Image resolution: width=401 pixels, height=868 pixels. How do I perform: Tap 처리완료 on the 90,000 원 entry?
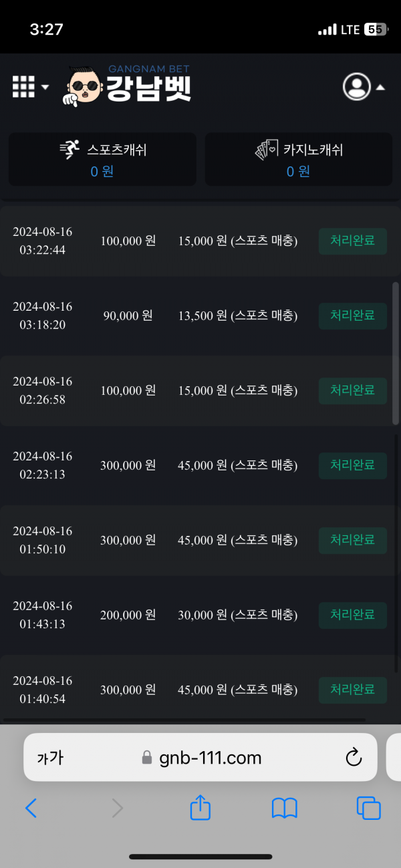[x=352, y=315]
